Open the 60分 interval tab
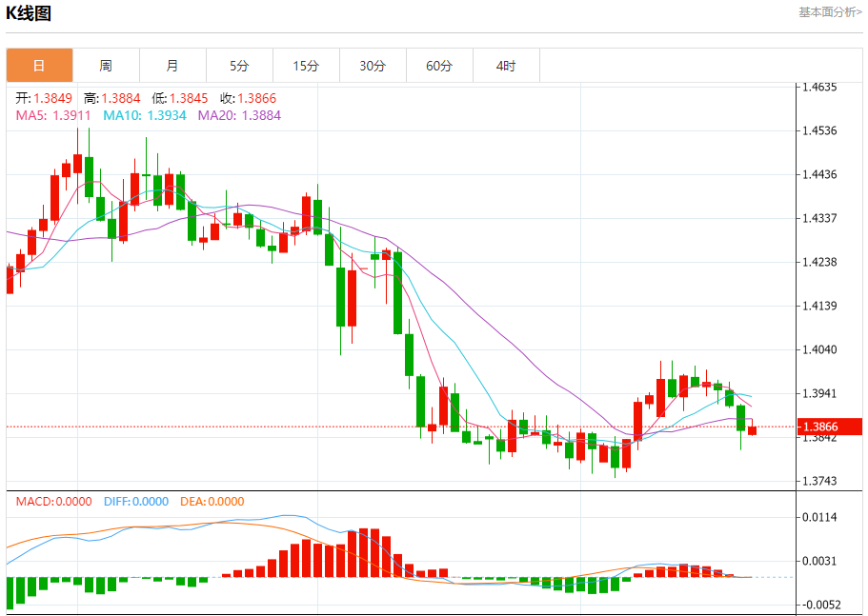868x616 pixels. [x=439, y=66]
